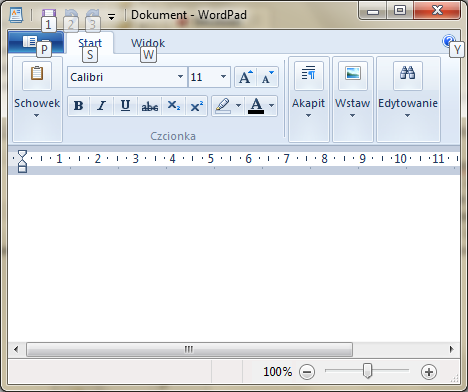The image size is (468, 392).
Task: Apply text highlight with marker icon
Action: 223,106
